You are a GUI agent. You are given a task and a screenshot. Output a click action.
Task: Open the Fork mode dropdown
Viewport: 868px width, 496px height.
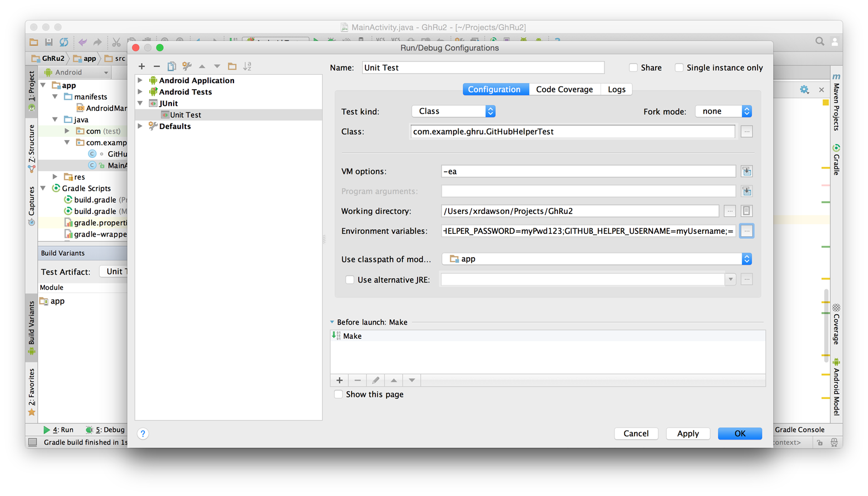[x=723, y=111]
